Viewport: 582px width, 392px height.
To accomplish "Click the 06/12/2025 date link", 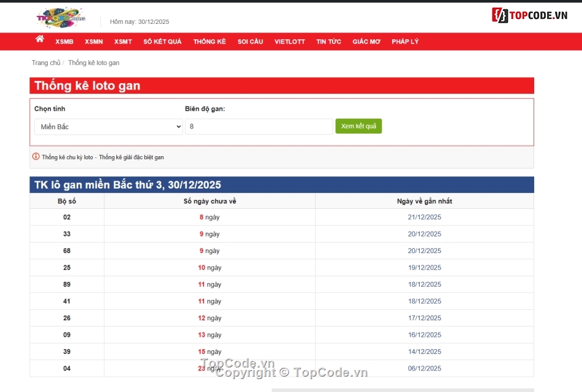I will click(x=424, y=368).
